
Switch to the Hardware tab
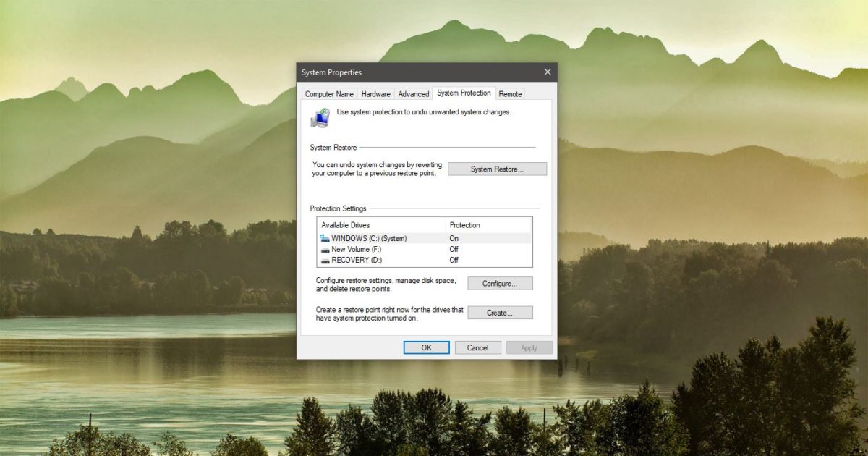(376, 93)
